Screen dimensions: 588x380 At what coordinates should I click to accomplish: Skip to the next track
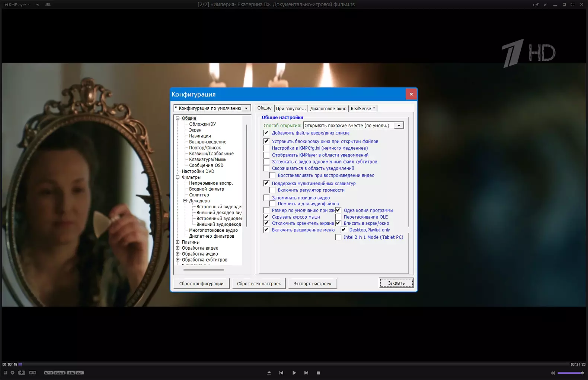tap(306, 373)
